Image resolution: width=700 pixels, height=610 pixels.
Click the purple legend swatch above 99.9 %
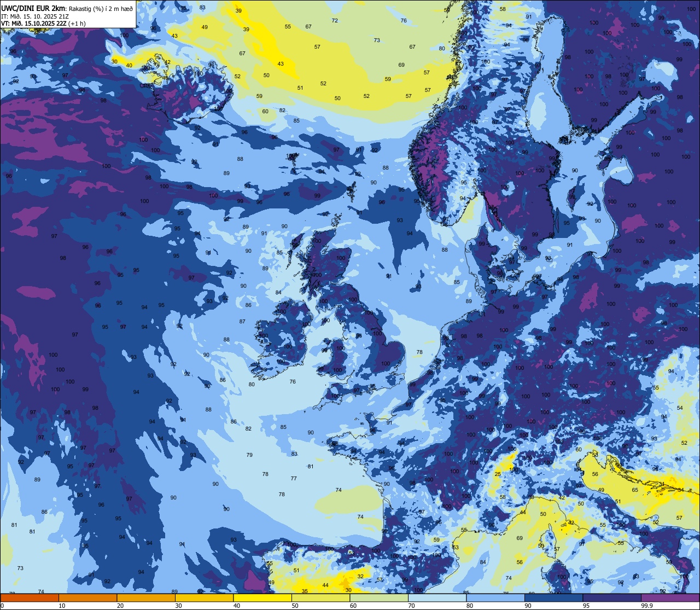[670, 597]
